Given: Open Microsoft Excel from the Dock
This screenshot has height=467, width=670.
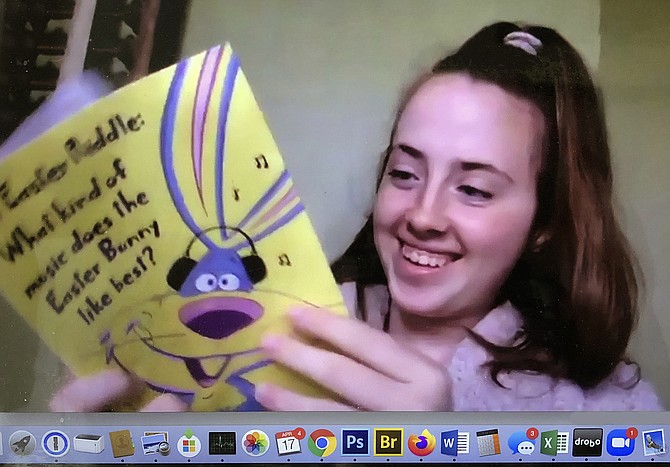Looking at the screenshot, I should point(554,443).
